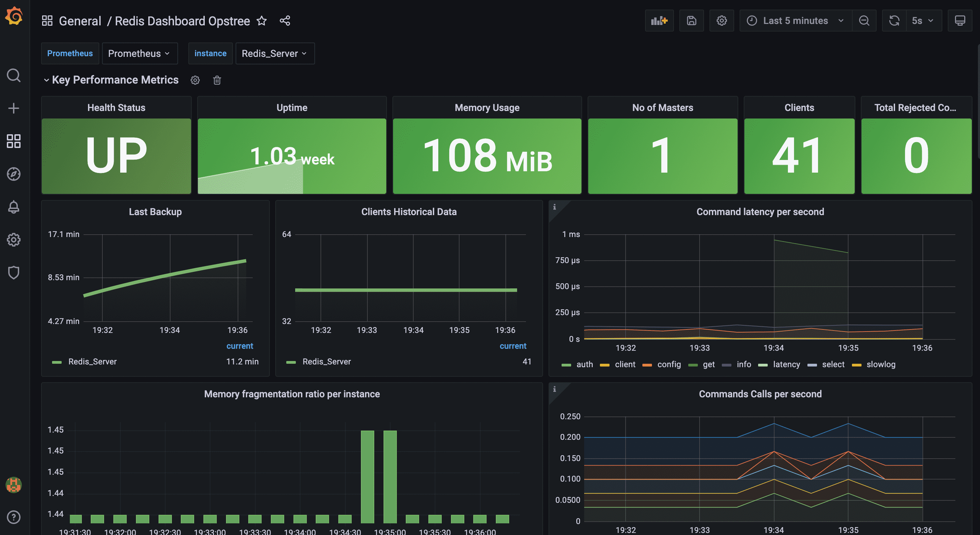The image size is (980, 535).
Task: Open the Alerting bell in sidebar
Action: click(x=14, y=207)
